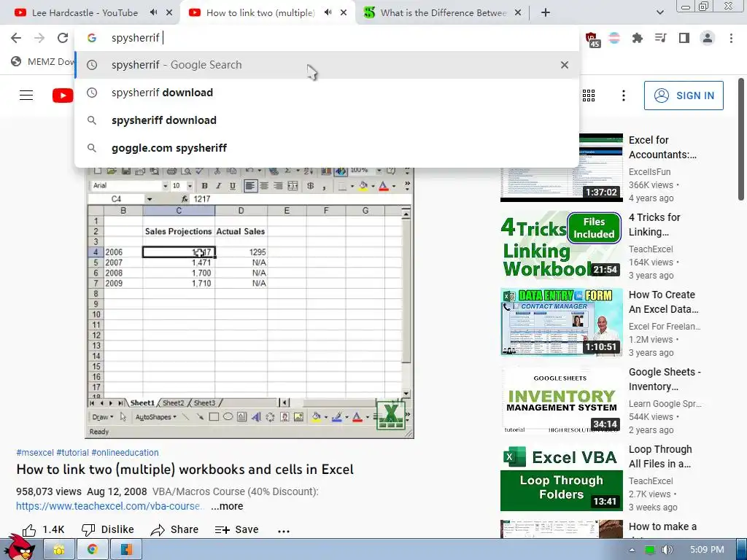Open a new browser tab
Viewport: 747px width, 560px height.
click(546, 13)
